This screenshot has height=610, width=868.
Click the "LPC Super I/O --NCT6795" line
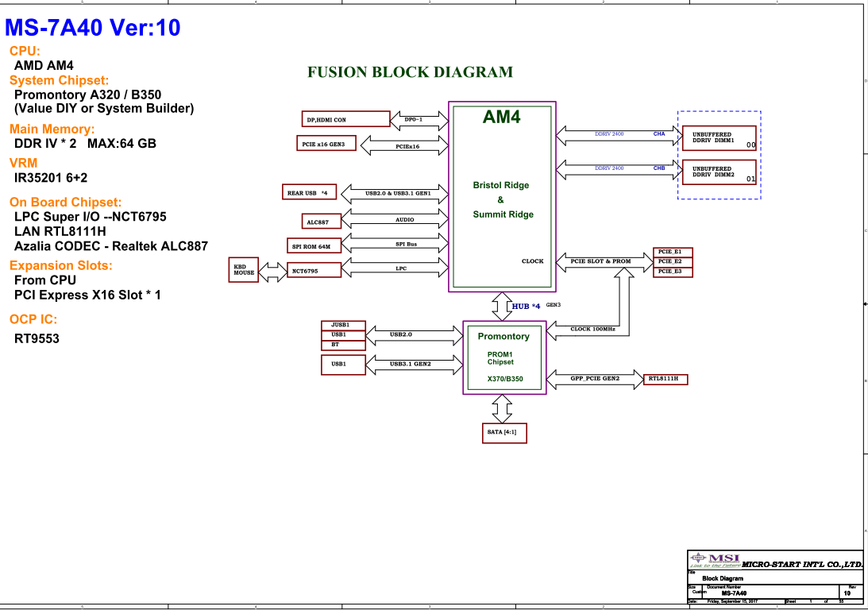(x=91, y=216)
